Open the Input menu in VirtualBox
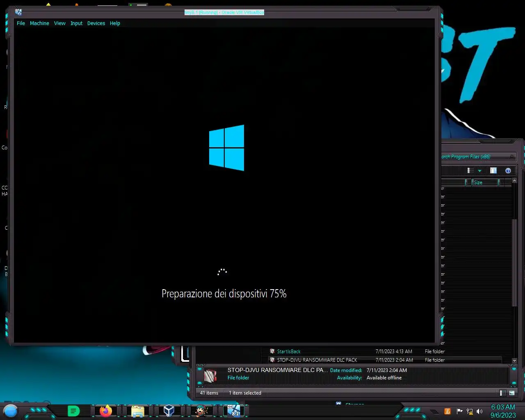Image resolution: width=525 pixels, height=420 pixels. [76, 23]
